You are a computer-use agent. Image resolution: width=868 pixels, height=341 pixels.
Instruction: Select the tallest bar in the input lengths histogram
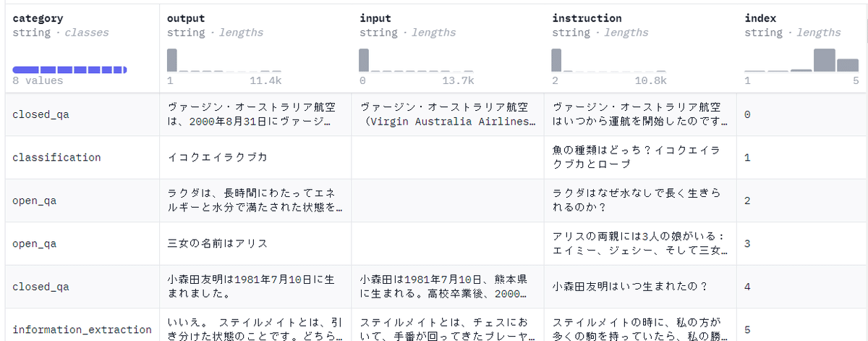click(364, 60)
